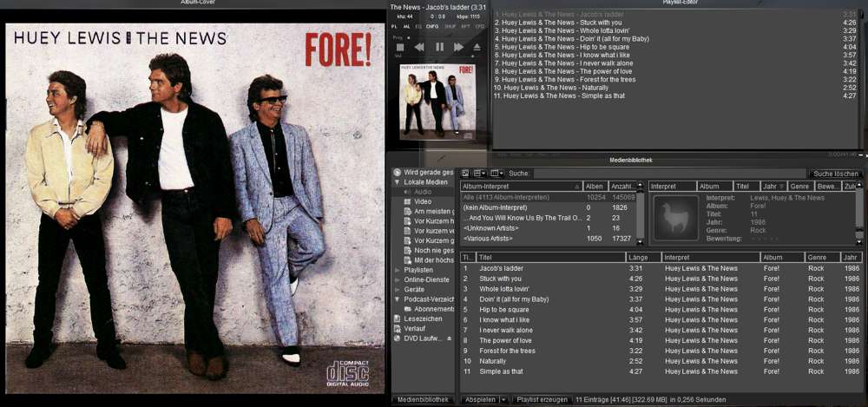Click the llama album art placeholder
Screen dimensions: 868x407
pyautogui.click(x=675, y=217)
